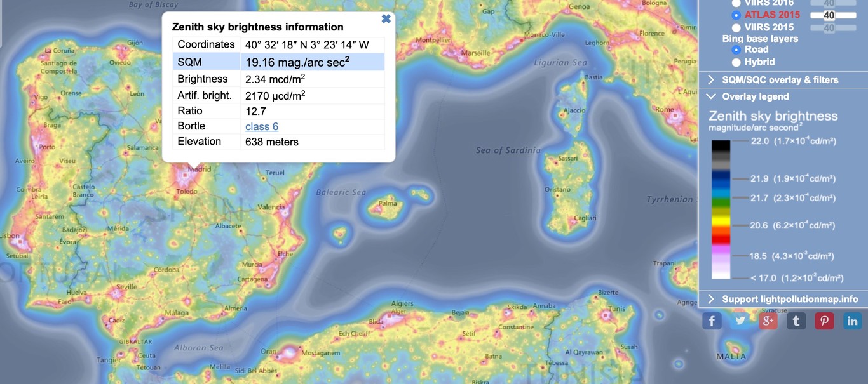The image size is (868, 384).
Task: Close the sky brightness info popup
Action: click(x=386, y=19)
